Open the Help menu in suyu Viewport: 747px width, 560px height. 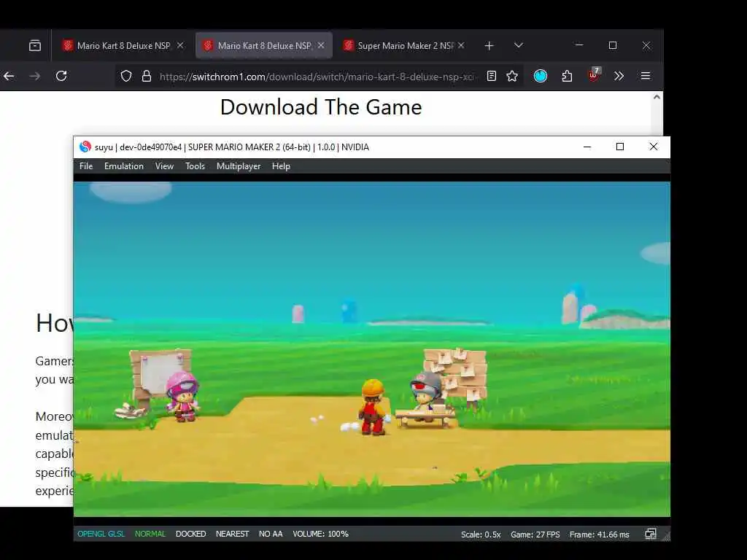pos(281,166)
